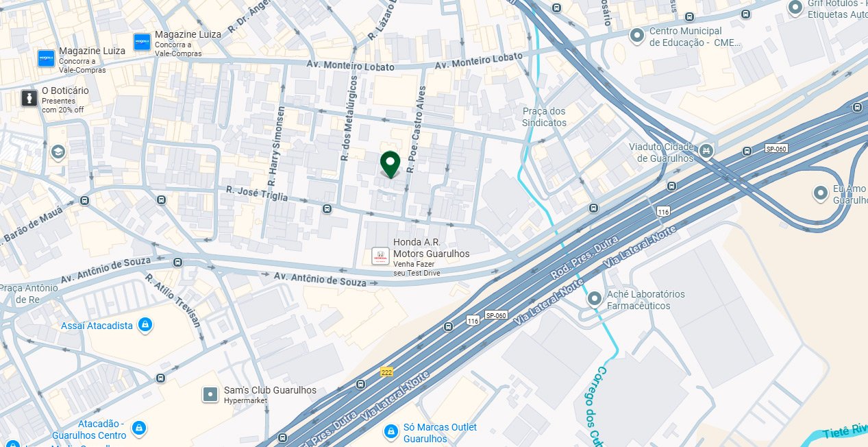Select the Honda A.R. Motors Guarulhos icon
Viewport: 868px width, 447px height.
click(x=379, y=256)
